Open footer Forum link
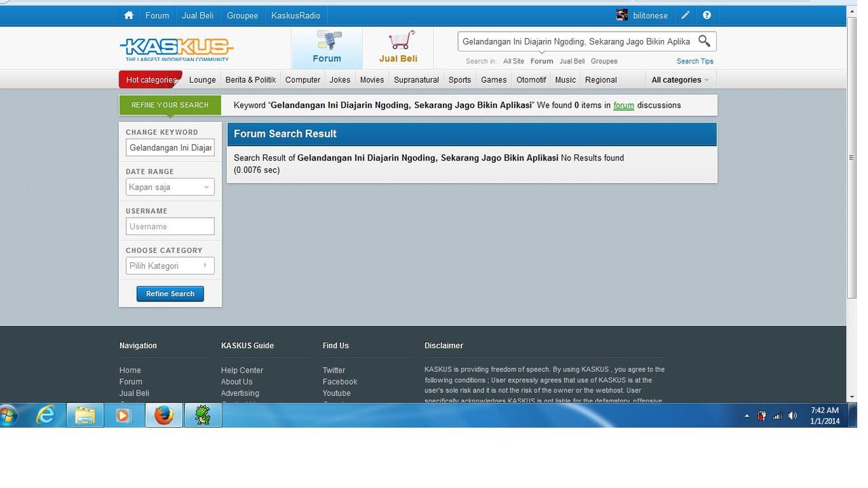 point(131,382)
